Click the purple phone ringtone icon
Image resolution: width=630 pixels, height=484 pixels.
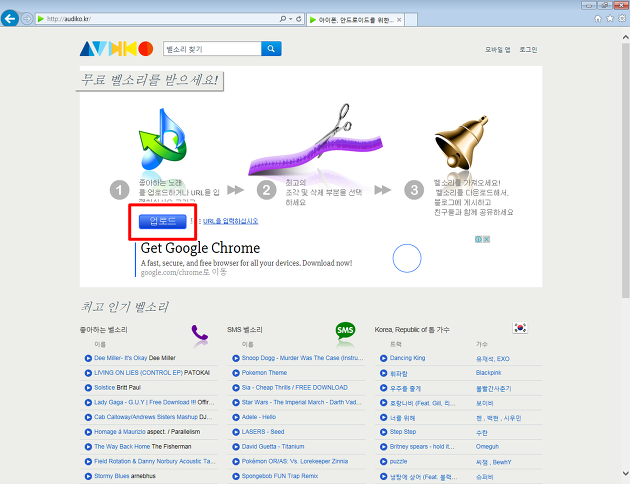(200, 332)
